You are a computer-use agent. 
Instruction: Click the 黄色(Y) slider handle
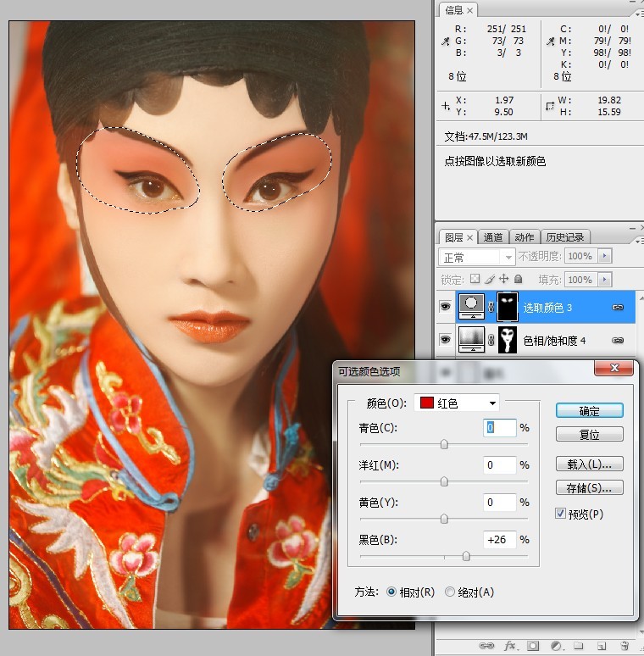(x=444, y=519)
